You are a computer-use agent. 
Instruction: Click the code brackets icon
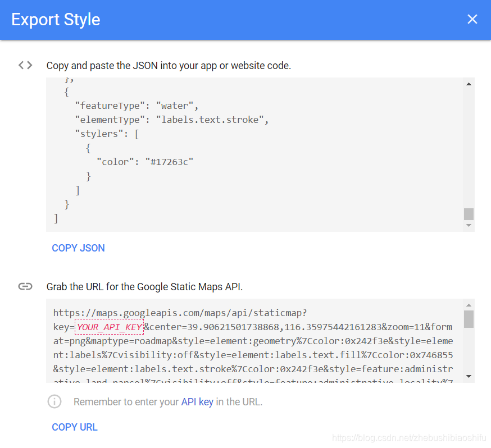pyautogui.click(x=25, y=65)
